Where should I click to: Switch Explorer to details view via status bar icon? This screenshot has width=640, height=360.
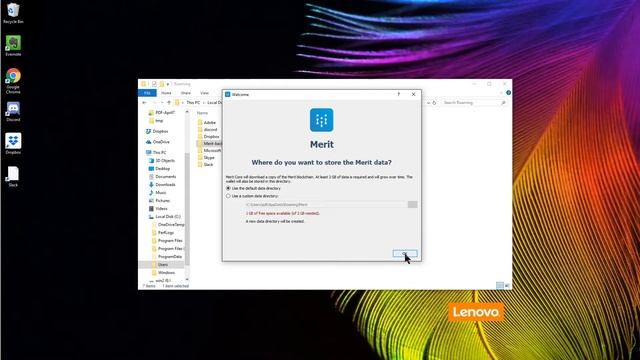coord(500,286)
